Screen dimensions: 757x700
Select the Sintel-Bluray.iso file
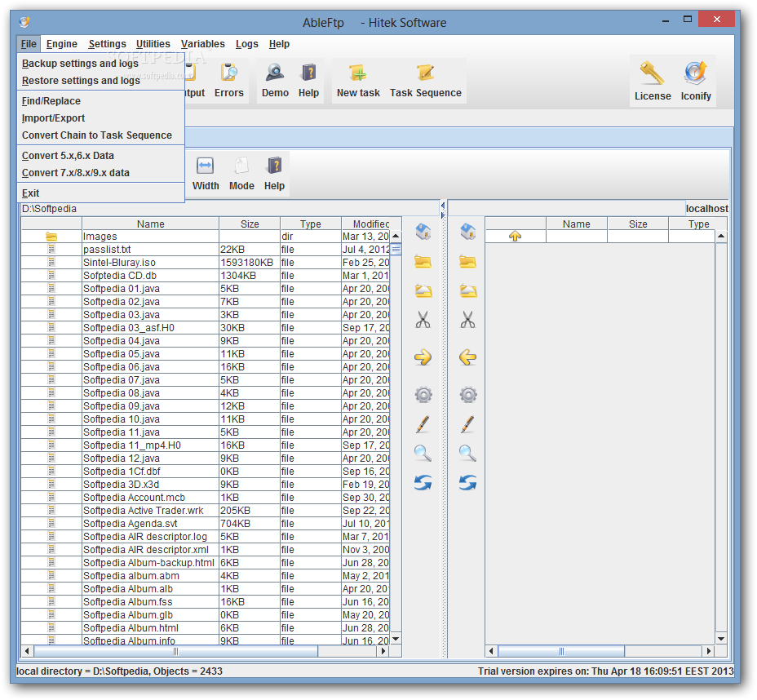point(206,263)
